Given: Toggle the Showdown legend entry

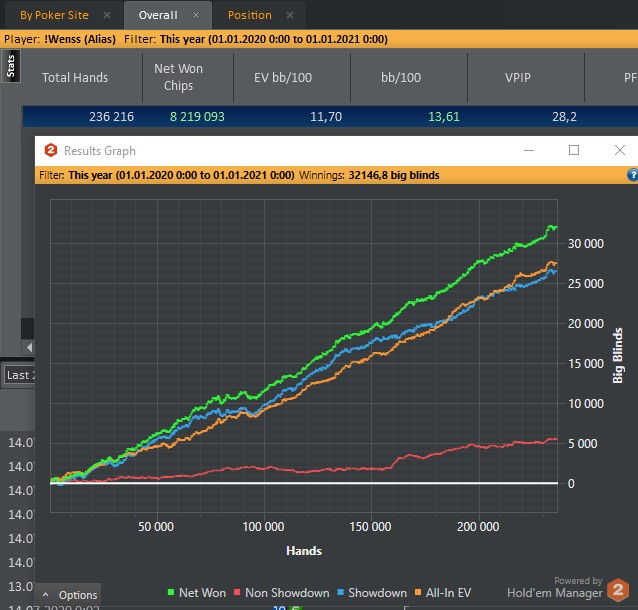Looking at the screenshot, I should coord(372,593).
